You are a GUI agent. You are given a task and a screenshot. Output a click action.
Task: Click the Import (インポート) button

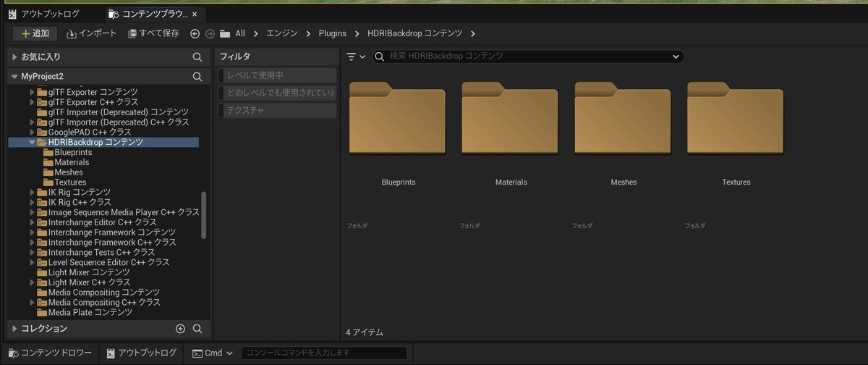click(91, 33)
